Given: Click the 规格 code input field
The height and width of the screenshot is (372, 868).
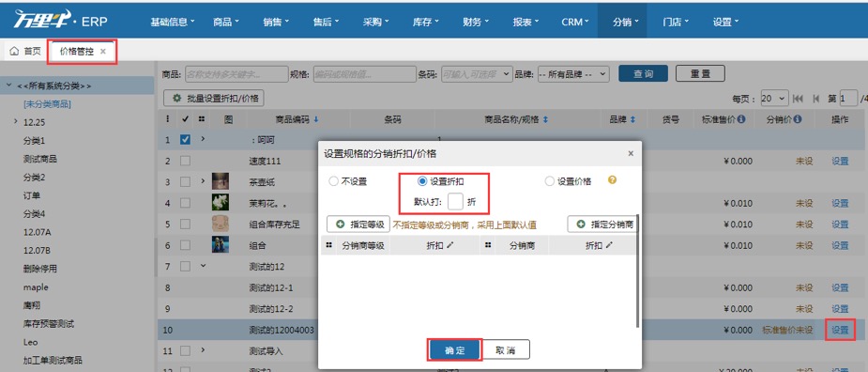Looking at the screenshot, I should (364, 73).
